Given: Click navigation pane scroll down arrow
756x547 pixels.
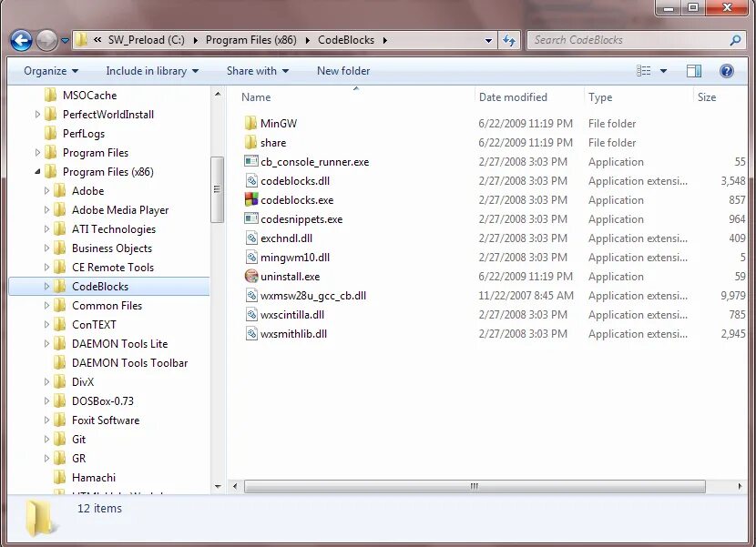Looking at the screenshot, I should pyautogui.click(x=218, y=487).
